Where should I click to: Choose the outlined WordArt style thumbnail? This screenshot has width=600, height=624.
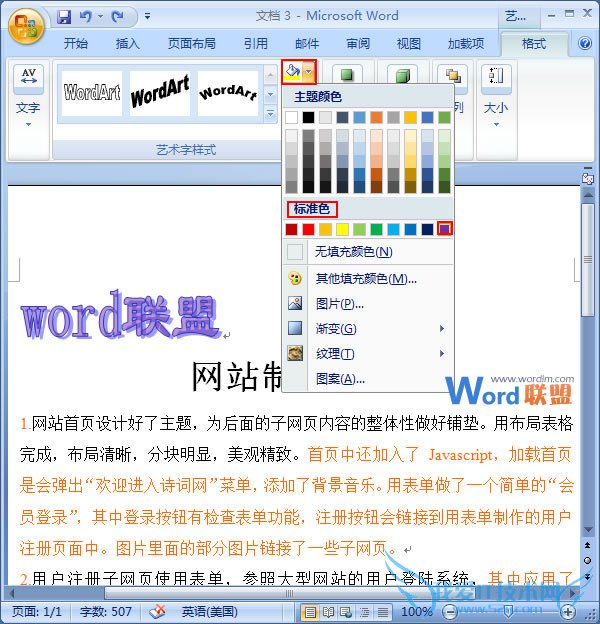[92, 93]
